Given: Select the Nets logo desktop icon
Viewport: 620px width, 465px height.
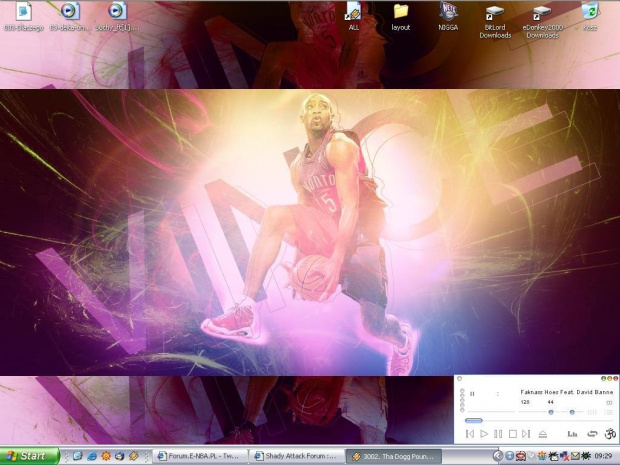Looking at the screenshot, I should pyautogui.click(x=448, y=17).
